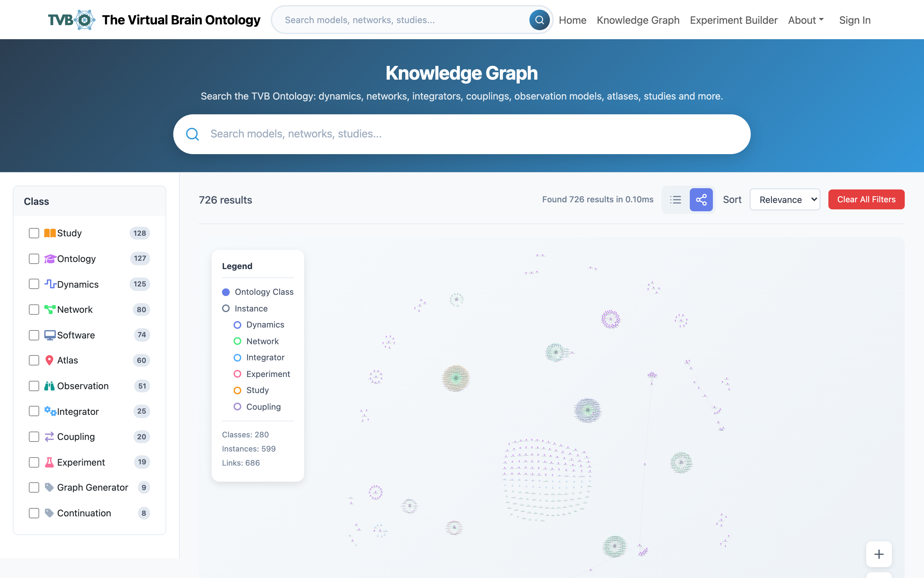Click the Observation binoculars icon

pyautogui.click(x=50, y=386)
